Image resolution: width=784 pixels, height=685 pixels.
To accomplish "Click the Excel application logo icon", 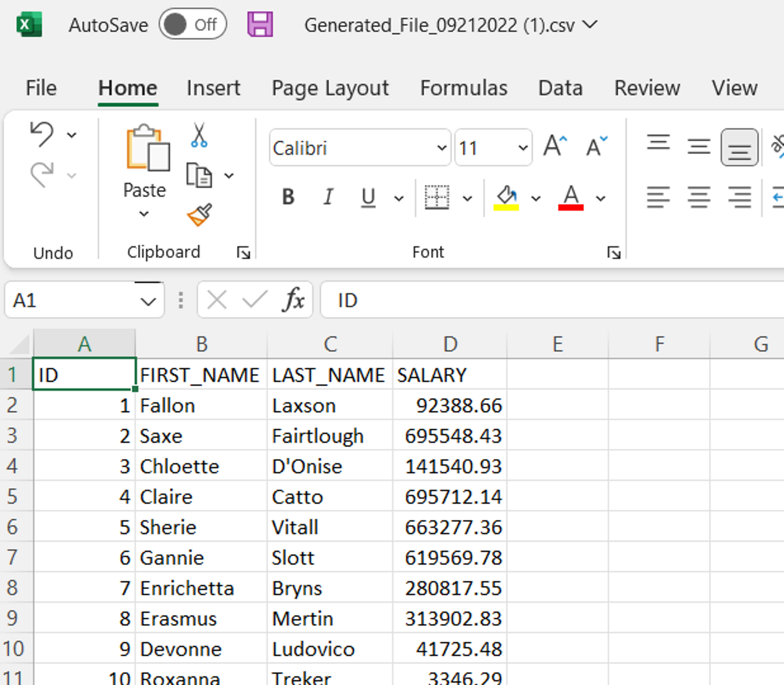I will (x=29, y=25).
